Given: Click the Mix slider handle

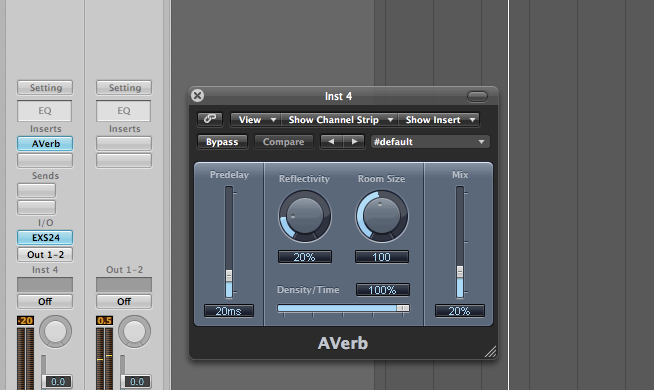Looking at the screenshot, I should point(460,272).
